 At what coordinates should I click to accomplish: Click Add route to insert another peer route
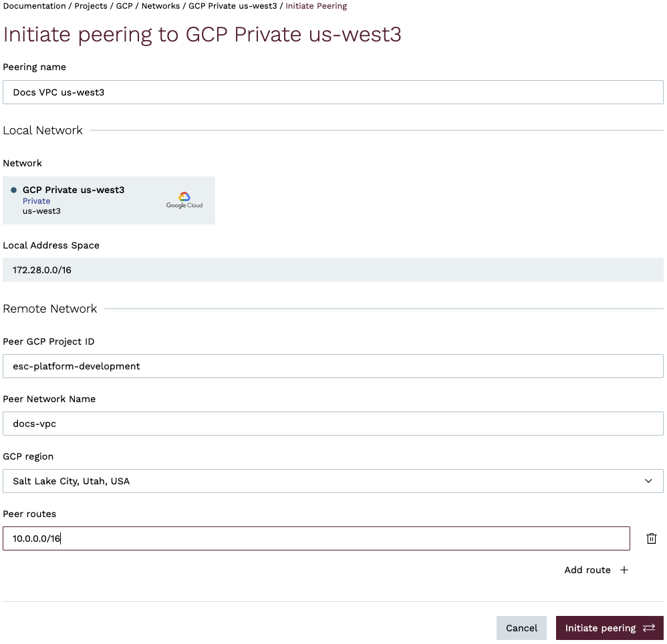tap(587, 570)
